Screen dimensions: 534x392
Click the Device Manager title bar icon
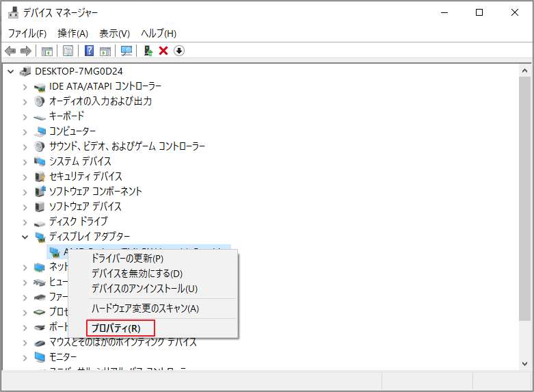(x=13, y=12)
